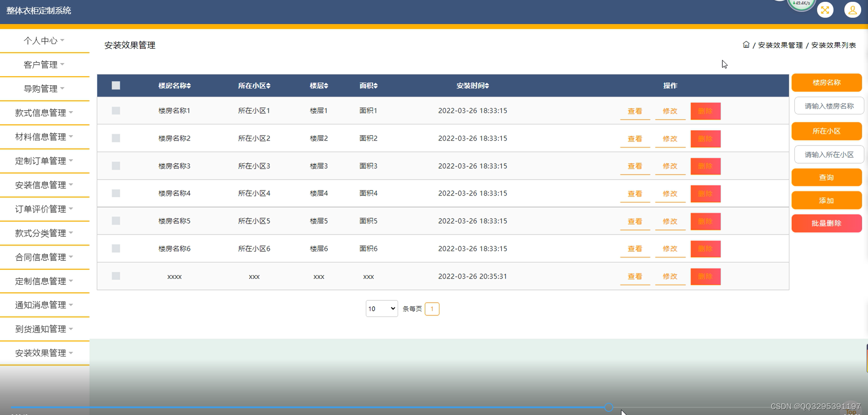Delete the 楼房名称1 row
Image resolution: width=868 pixels, height=415 pixels.
[x=705, y=111]
